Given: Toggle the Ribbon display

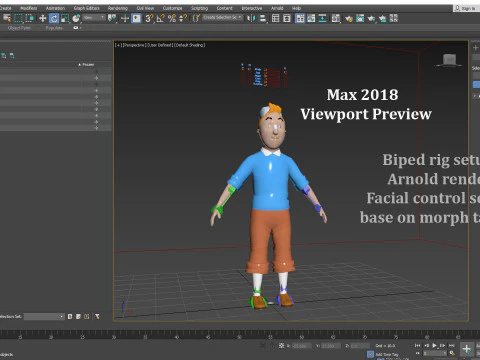Looking at the screenshot, I should coord(300,18).
